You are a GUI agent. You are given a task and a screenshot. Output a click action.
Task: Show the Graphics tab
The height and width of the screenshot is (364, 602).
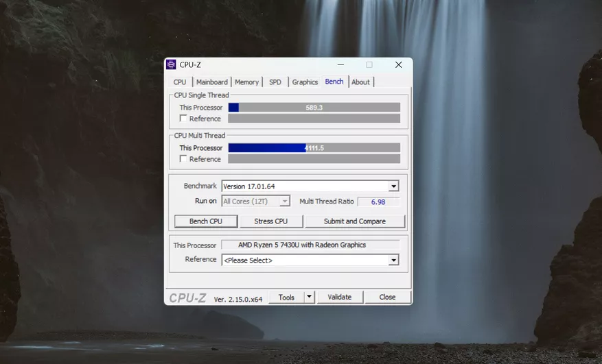(x=305, y=82)
